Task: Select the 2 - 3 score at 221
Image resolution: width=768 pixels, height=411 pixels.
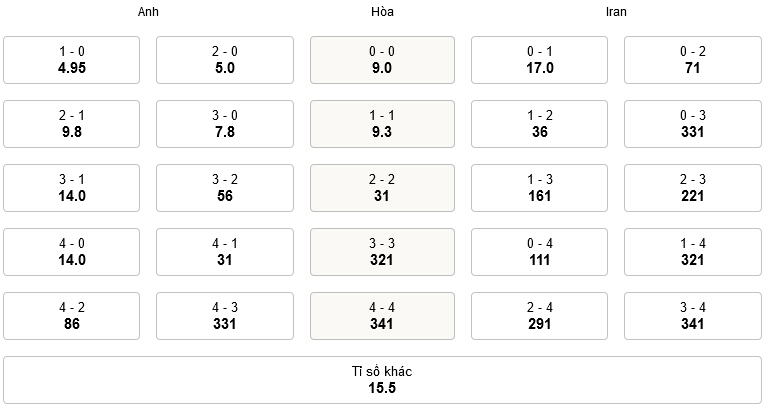Action: 693,188
